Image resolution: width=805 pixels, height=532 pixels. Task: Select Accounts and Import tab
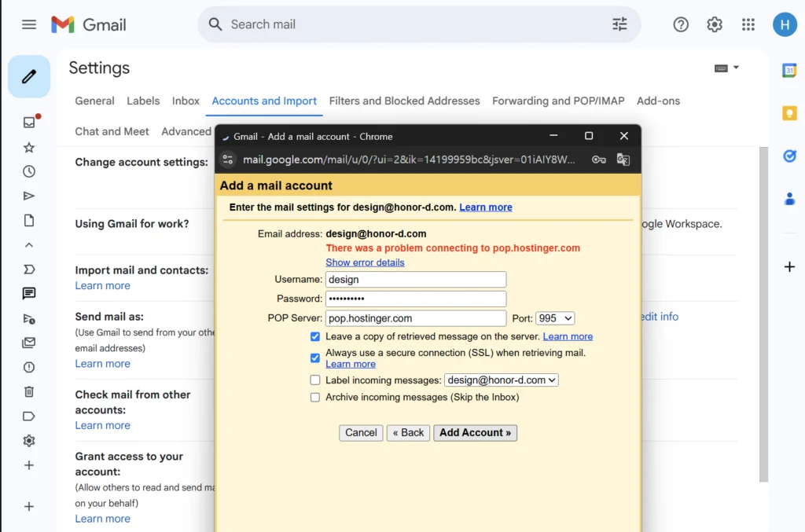tap(264, 101)
